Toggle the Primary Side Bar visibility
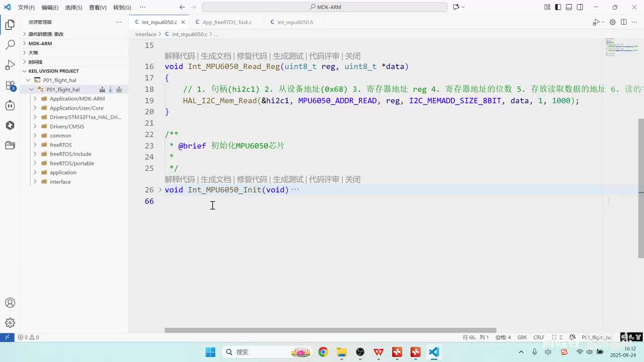644x362 pixels. pos(558,7)
